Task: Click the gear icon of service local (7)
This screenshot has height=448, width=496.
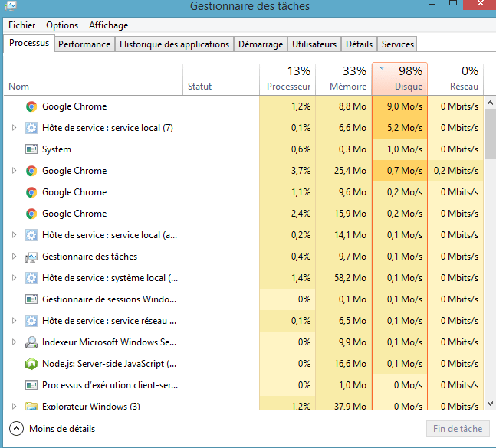Action: (31, 128)
